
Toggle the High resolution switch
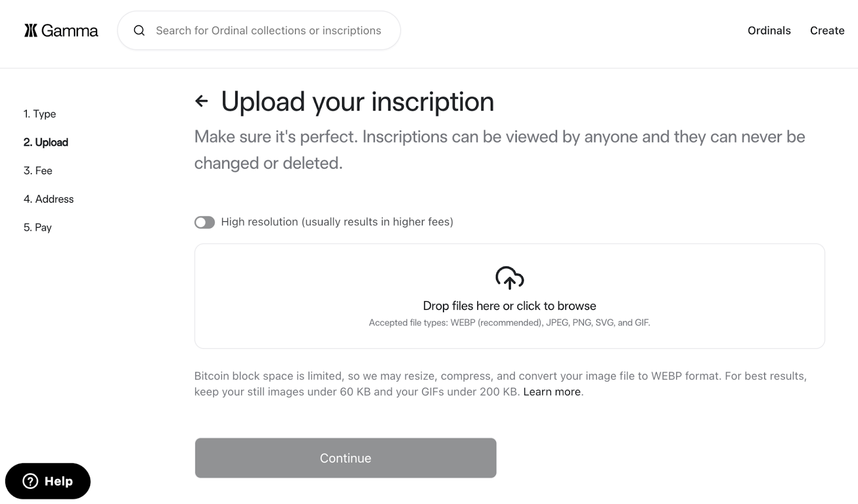tap(204, 222)
